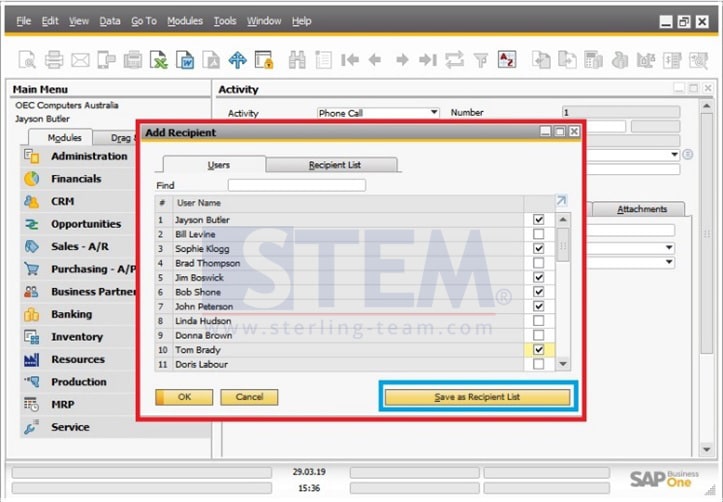
Task: Export to Microsoft Word icon
Action: [x=185, y=60]
